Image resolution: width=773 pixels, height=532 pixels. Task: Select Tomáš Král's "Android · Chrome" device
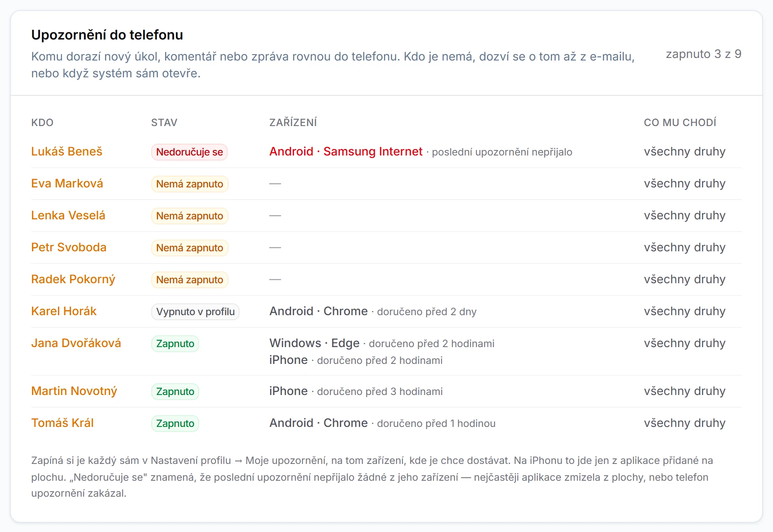(x=318, y=423)
